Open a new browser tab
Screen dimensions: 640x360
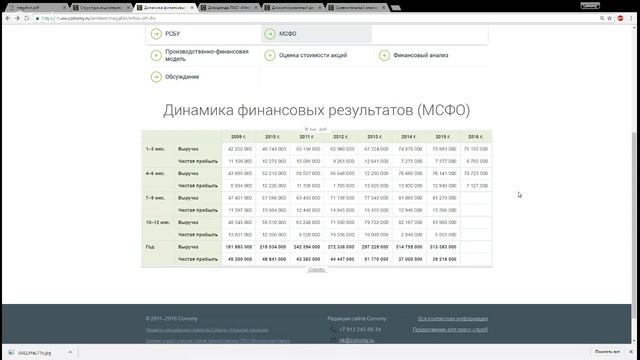point(396,8)
